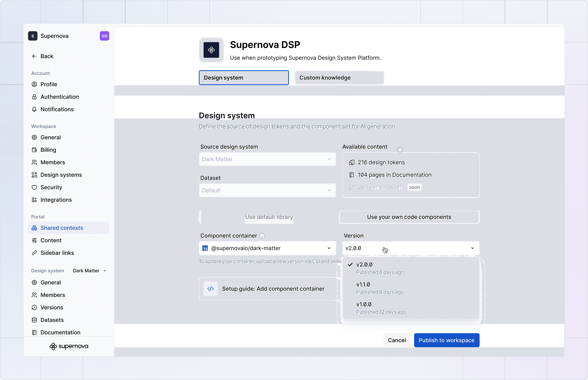Click the Security shield icon
This screenshot has width=588, height=380.
(34, 187)
